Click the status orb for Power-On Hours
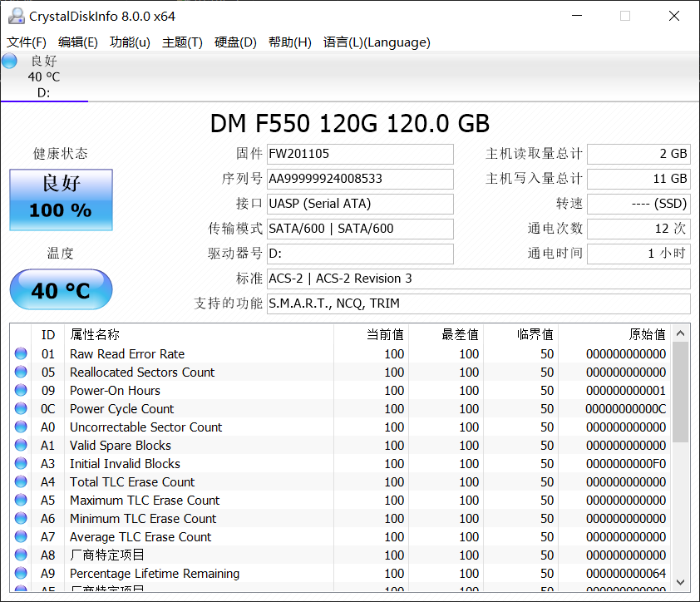Screen dimensions: 700x602 (21, 390)
